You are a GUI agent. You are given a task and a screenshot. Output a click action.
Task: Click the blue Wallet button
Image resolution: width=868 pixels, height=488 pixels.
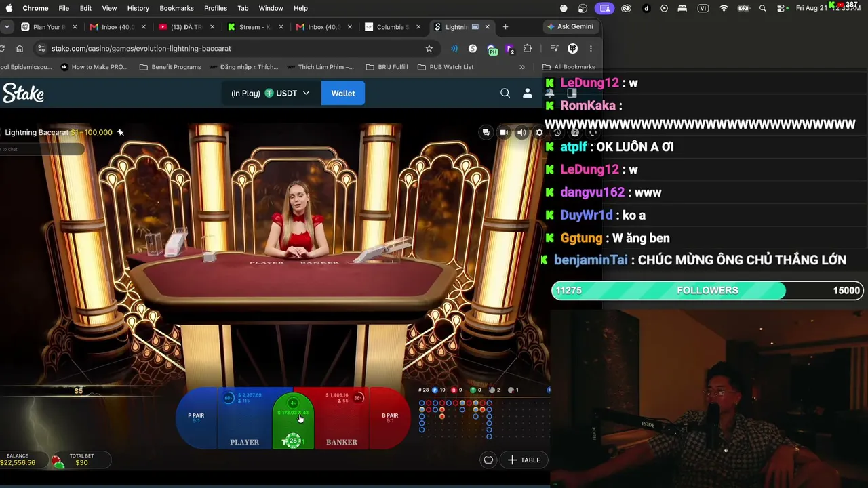tap(343, 93)
